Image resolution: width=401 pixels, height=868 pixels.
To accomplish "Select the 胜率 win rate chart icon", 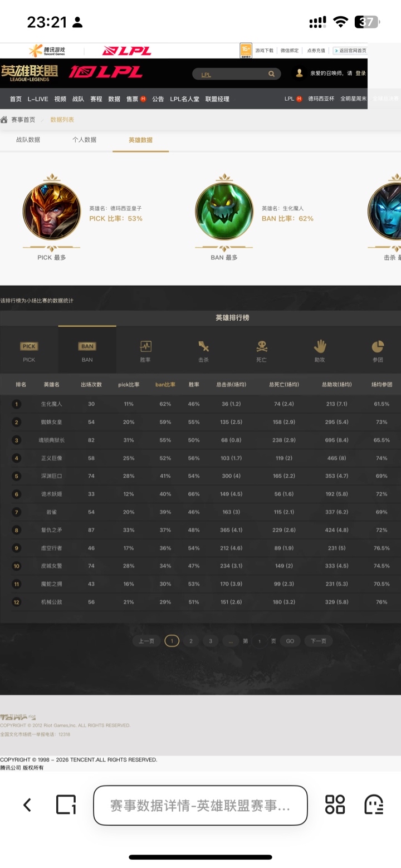I will point(145,346).
